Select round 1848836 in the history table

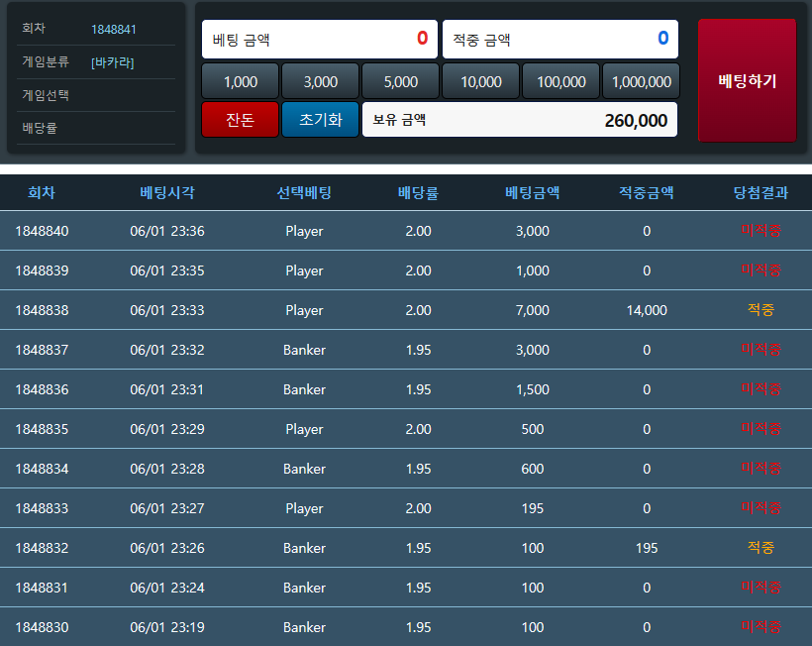coord(42,389)
